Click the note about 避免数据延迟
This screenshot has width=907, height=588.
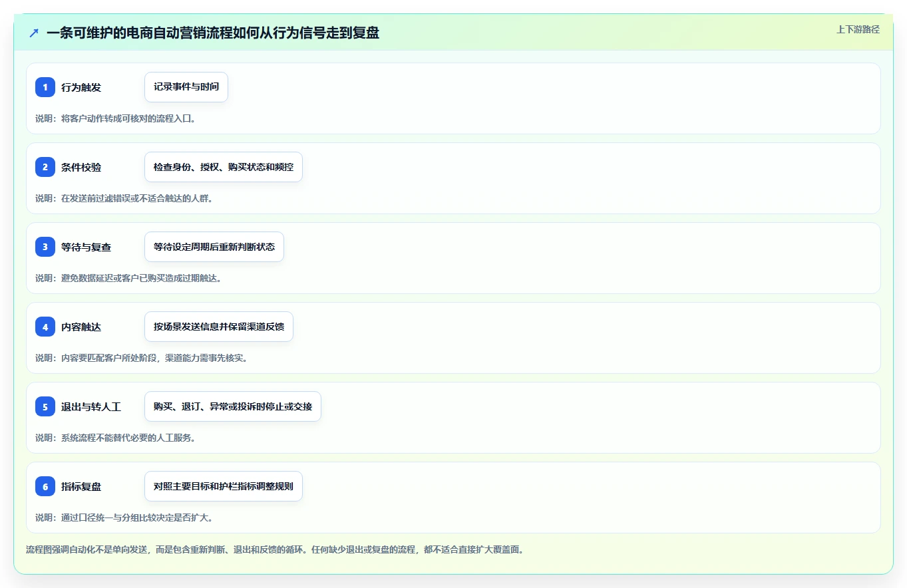coord(128,278)
